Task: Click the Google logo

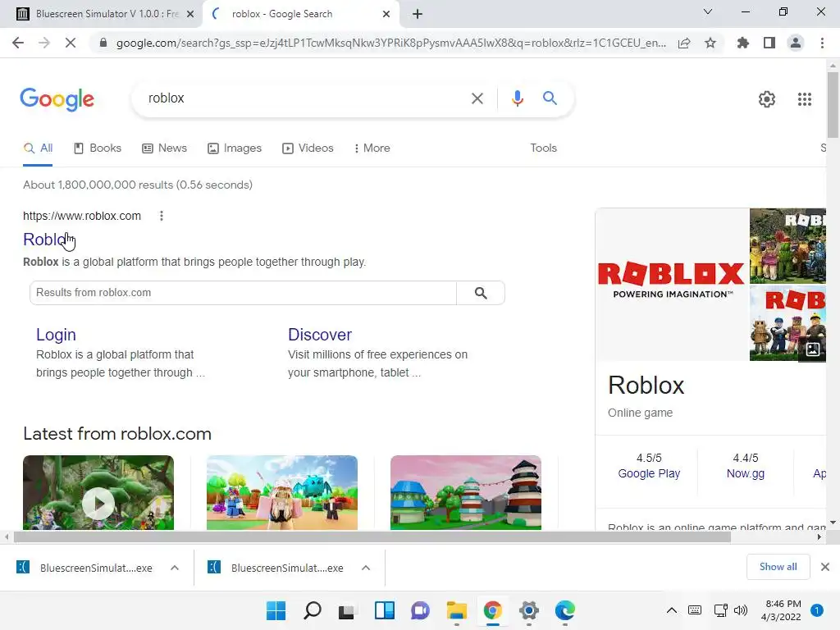Action: [x=57, y=99]
